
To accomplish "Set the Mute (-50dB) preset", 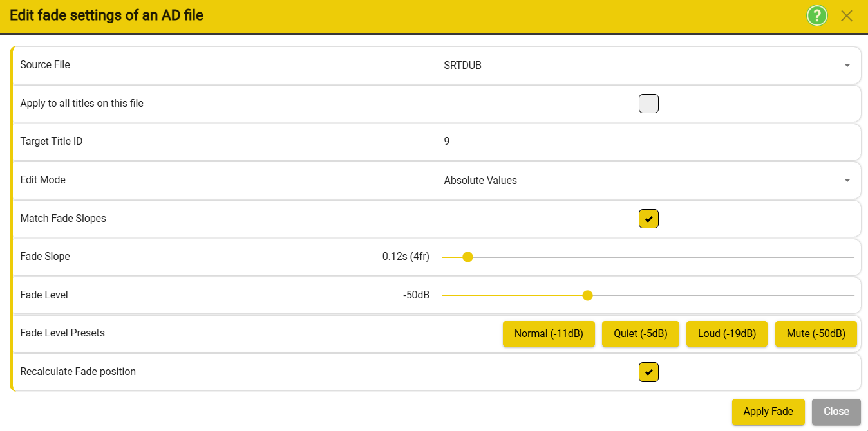I will point(816,334).
